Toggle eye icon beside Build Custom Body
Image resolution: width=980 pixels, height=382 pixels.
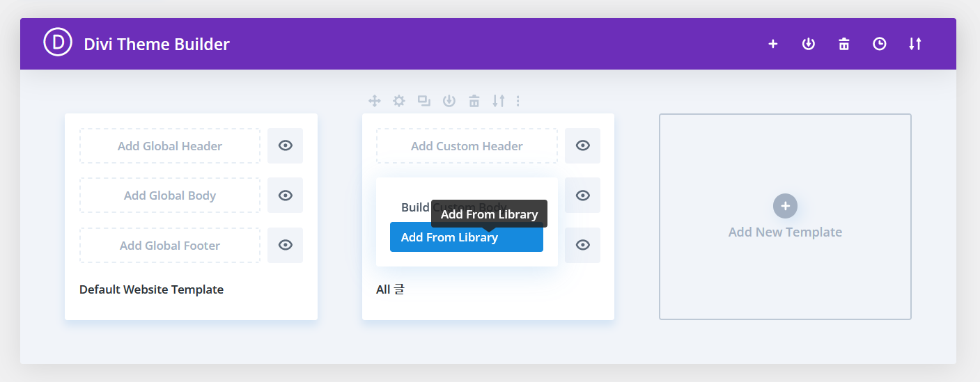click(x=582, y=195)
